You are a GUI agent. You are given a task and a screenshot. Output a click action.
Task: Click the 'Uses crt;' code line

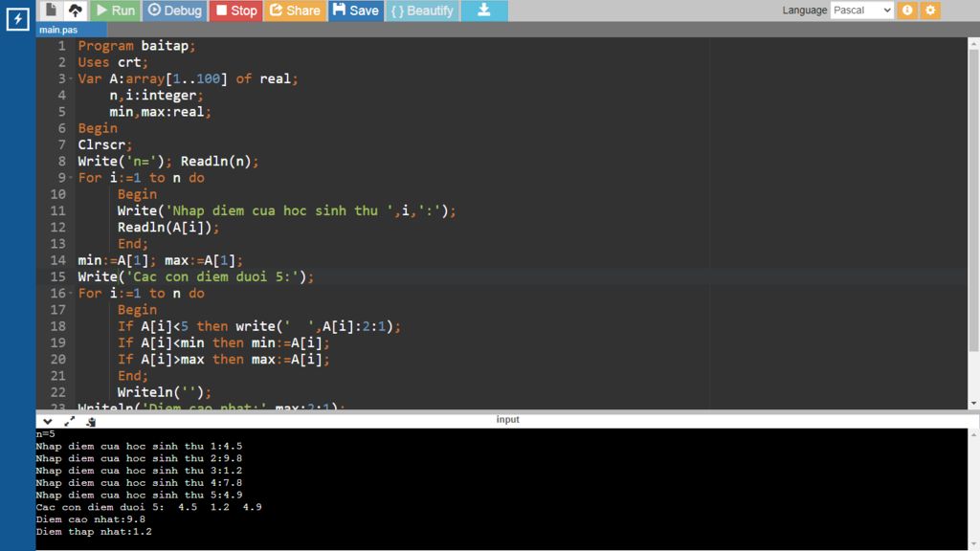click(x=113, y=62)
